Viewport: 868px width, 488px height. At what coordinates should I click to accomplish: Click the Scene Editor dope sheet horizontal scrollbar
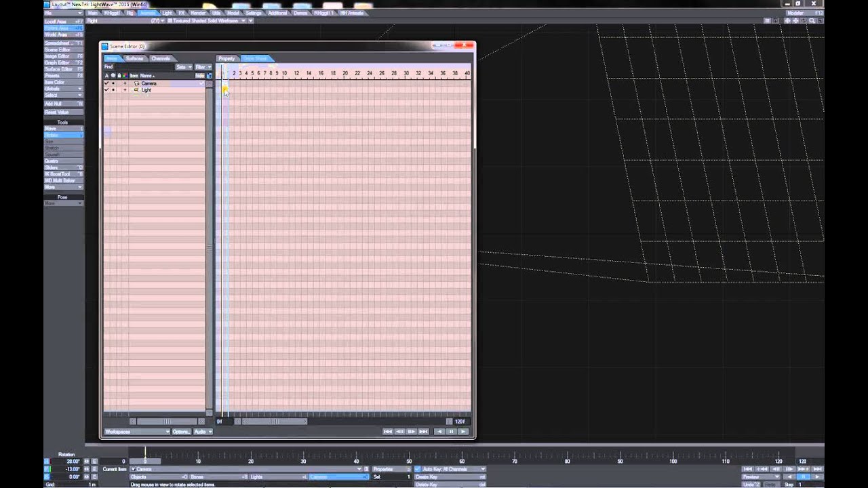click(x=274, y=422)
